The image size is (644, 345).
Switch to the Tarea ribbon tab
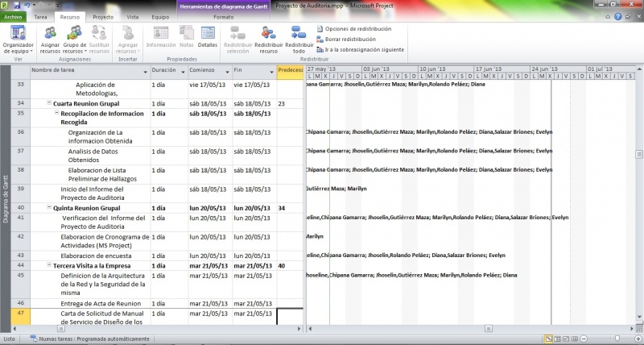(40, 16)
